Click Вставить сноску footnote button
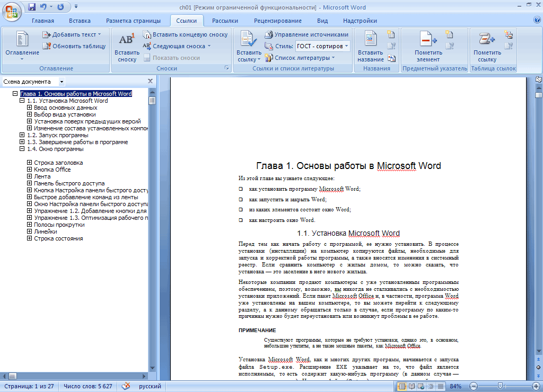 127,48
